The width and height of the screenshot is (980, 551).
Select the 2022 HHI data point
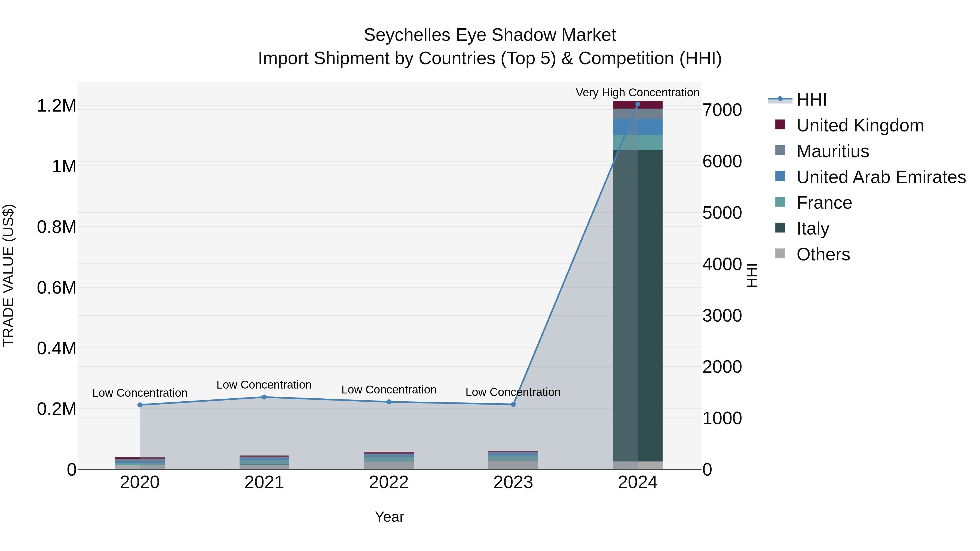pos(389,402)
